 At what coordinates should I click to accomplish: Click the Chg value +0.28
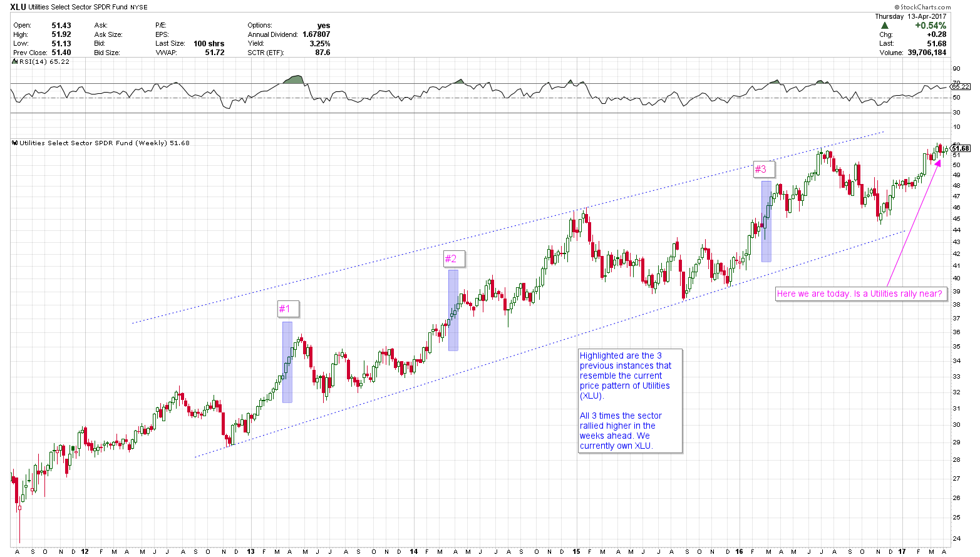tap(937, 34)
